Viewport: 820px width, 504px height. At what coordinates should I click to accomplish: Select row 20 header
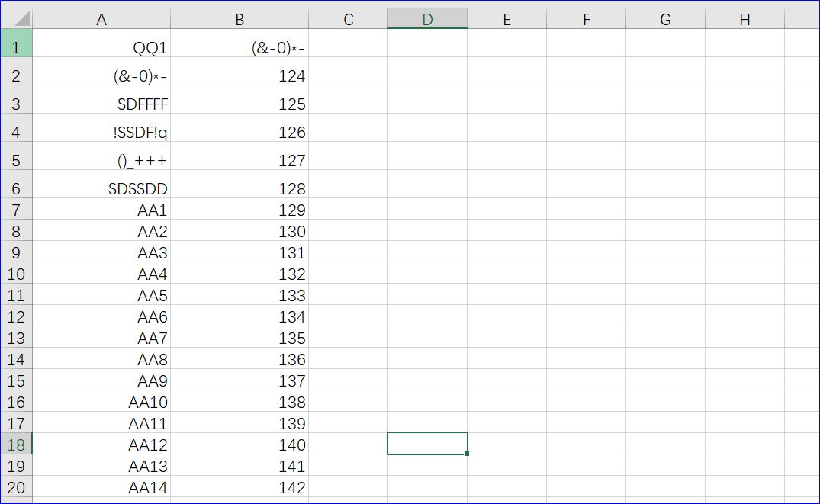click(x=16, y=486)
